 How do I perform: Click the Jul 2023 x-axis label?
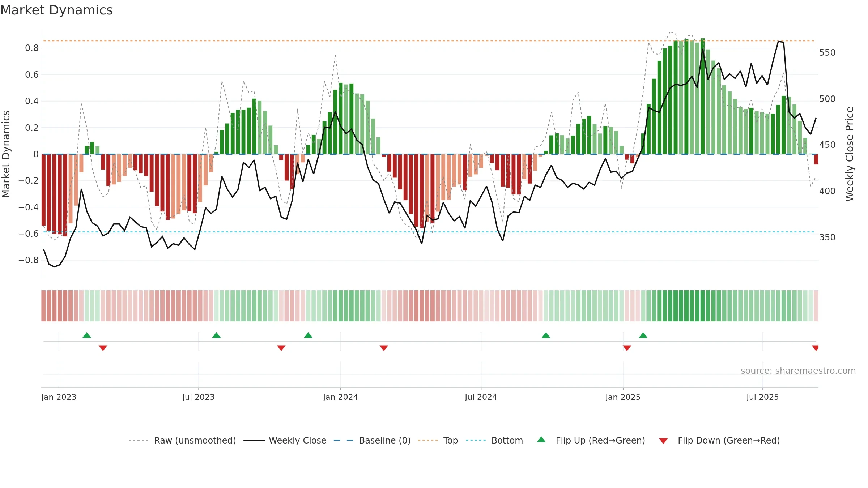tap(199, 397)
